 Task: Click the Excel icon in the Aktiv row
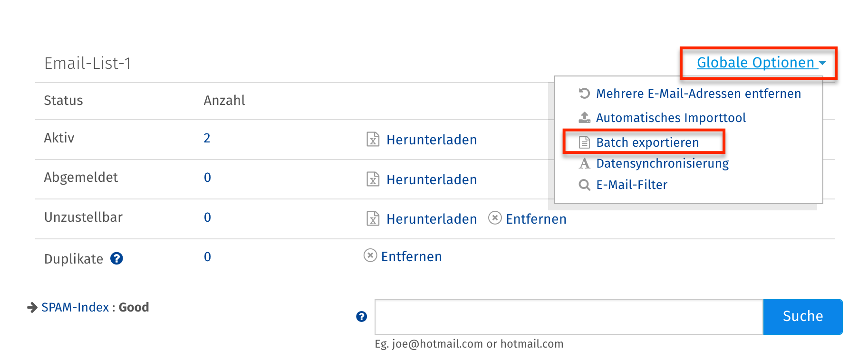(x=373, y=139)
